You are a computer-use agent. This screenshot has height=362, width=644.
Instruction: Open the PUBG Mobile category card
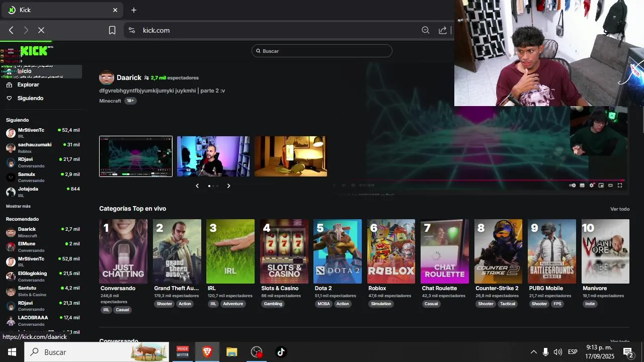(552, 251)
